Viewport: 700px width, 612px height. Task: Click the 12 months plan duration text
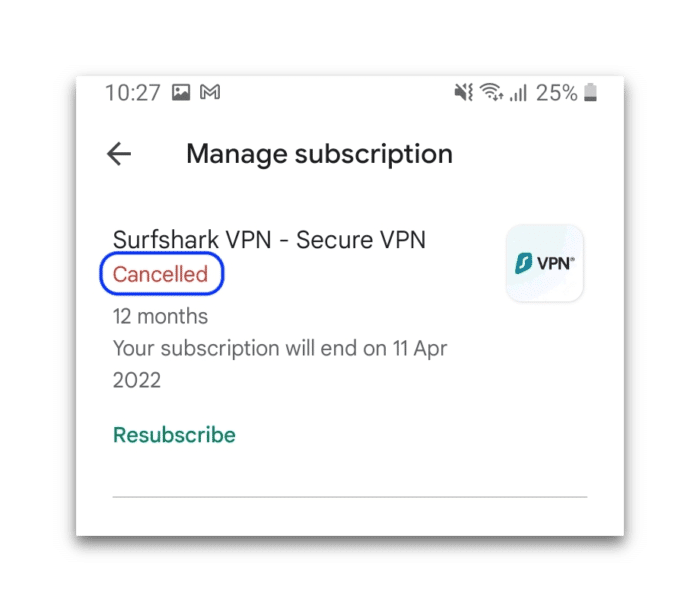pos(160,317)
